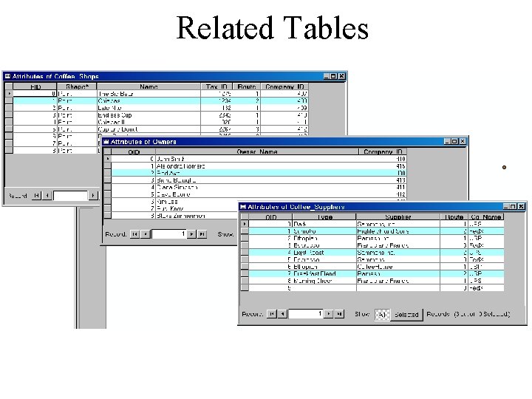Move to previous record in Coffee_Suppliers window
Viewport: 532px width, 399px height.
coord(282,314)
